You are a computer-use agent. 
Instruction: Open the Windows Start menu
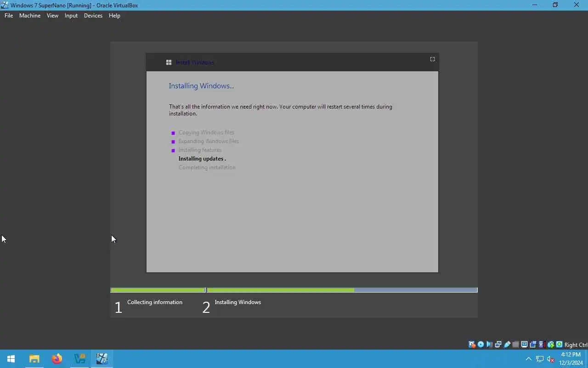click(11, 359)
